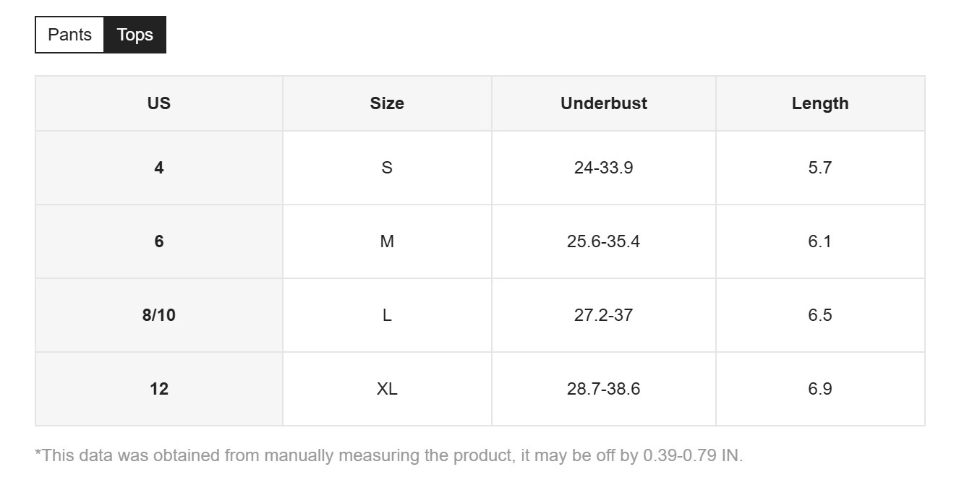Click the 5.7 length value
Screen dimensions: 980x485
pos(820,168)
